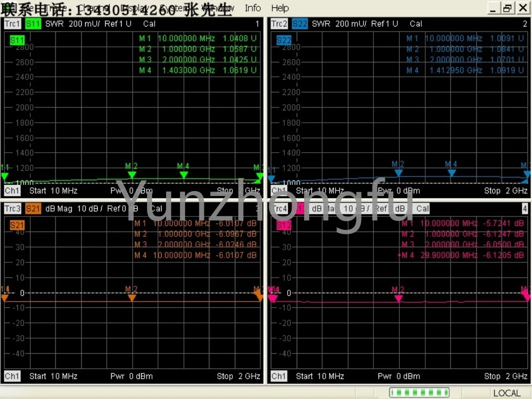
Task: Click the orange S21 tag in header
Action: (33, 208)
